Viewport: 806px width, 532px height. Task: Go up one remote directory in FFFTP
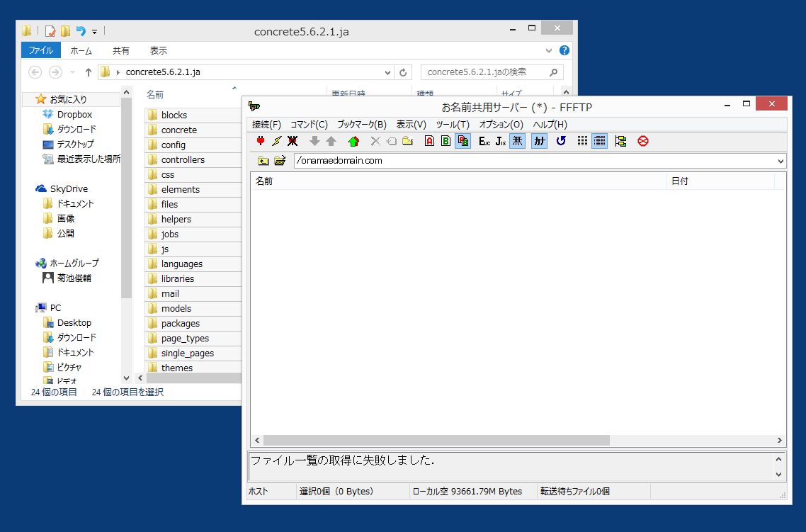(263, 160)
